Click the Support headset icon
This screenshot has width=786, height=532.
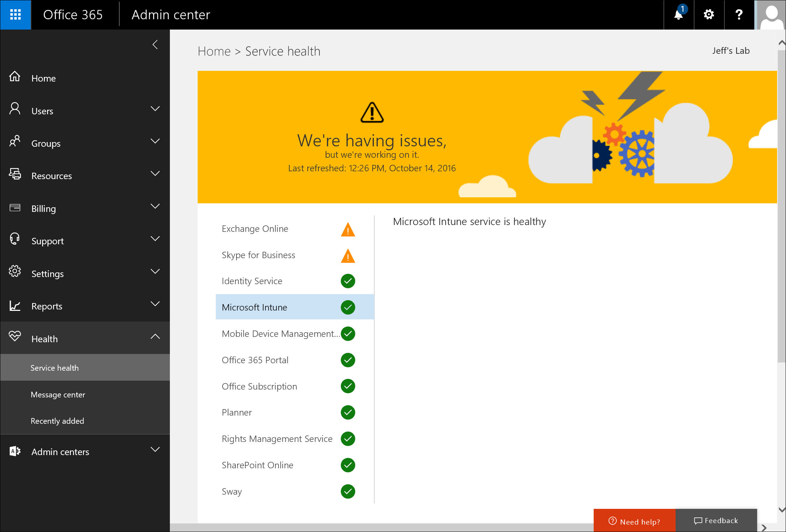pos(15,239)
